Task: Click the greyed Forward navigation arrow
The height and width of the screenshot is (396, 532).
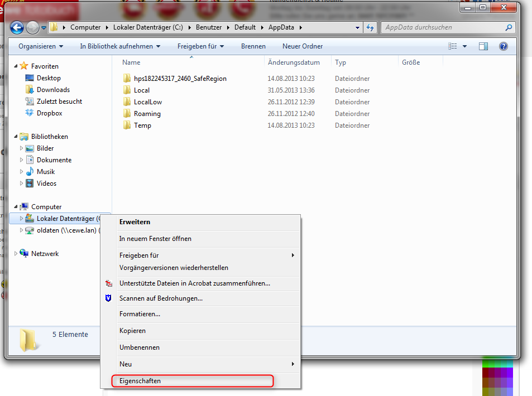Action: [x=32, y=27]
